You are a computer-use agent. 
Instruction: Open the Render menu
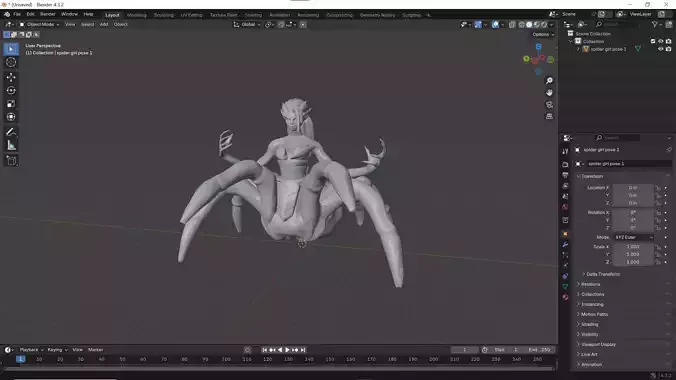click(47, 14)
